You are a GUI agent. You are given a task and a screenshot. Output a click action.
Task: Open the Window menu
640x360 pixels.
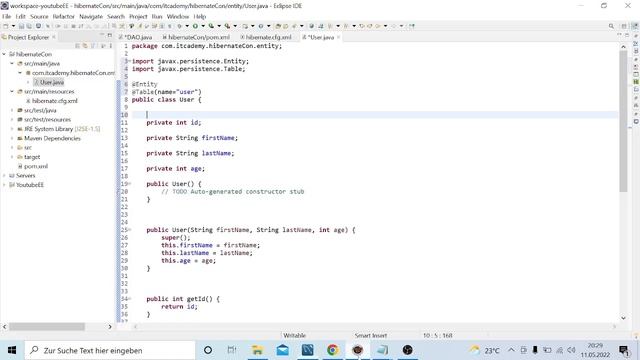[x=178, y=16]
